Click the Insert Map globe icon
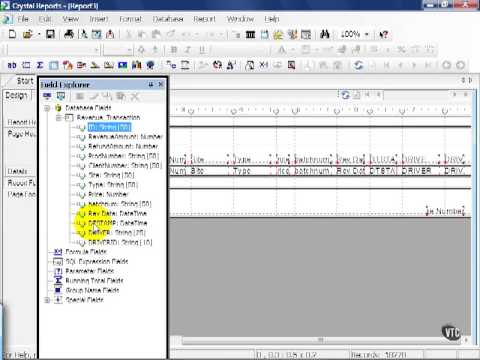 tap(150, 65)
